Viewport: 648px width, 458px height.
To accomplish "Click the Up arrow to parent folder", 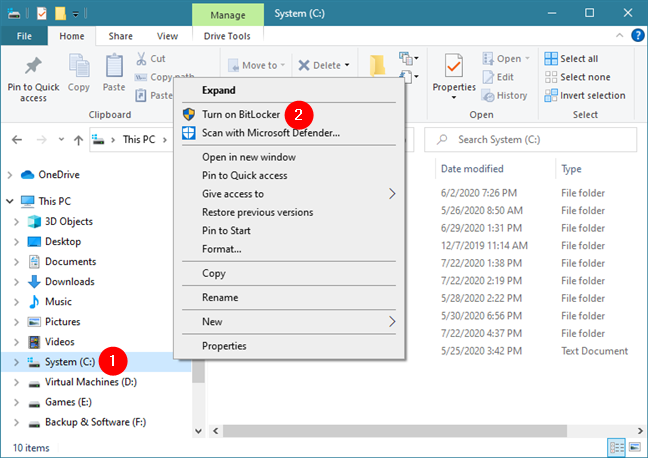I will coord(78,140).
